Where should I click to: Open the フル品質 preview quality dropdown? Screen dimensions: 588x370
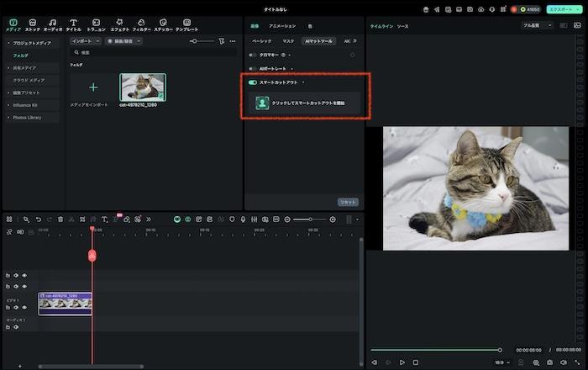538,26
